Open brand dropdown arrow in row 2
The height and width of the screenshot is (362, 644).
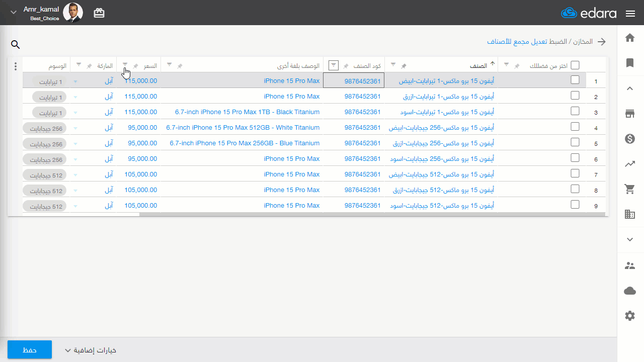coord(75,97)
